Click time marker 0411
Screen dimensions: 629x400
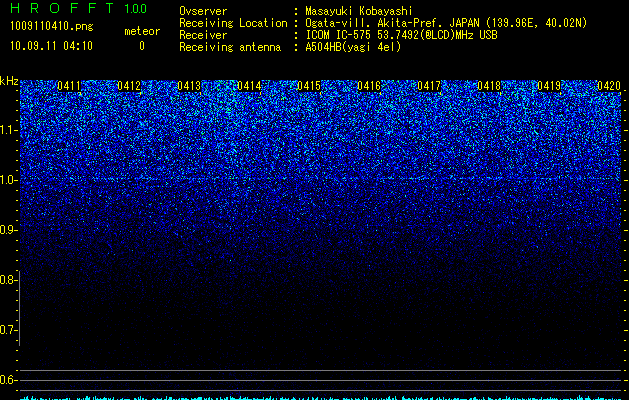pyautogui.click(x=69, y=86)
